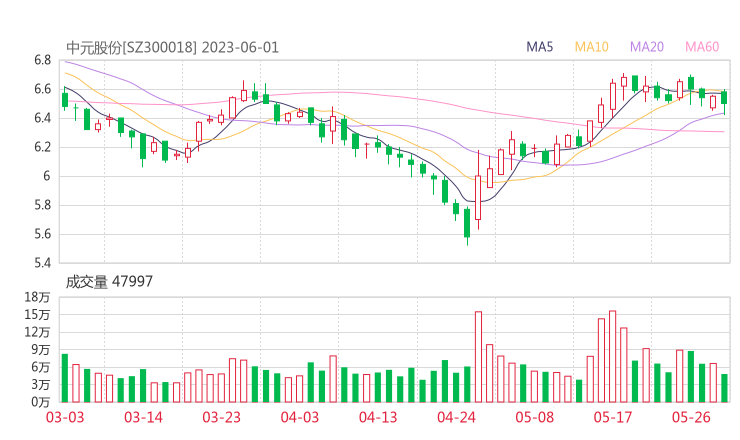Click the 0万 volume axis label

point(41,402)
